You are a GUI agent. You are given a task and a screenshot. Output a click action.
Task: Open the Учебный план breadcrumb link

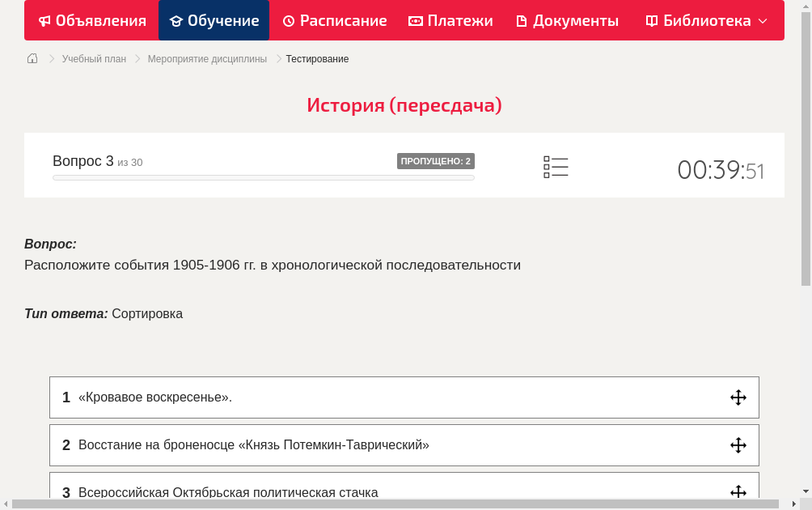(x=95, y=59)
